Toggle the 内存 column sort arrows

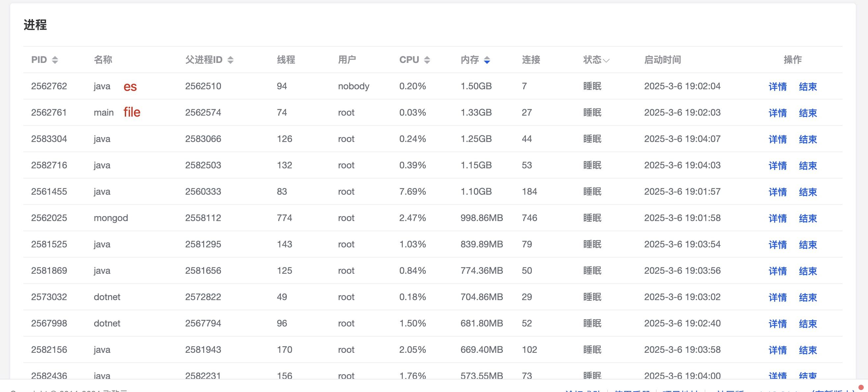tap(487, 60)
